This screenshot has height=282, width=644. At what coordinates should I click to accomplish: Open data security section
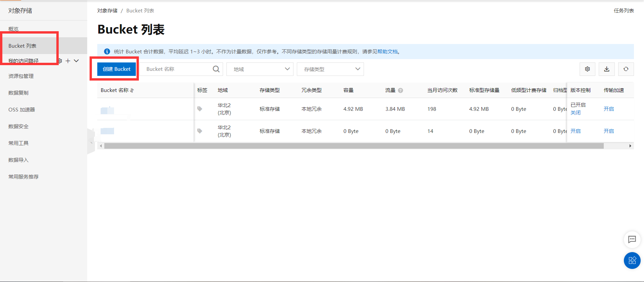coord(18,126)
